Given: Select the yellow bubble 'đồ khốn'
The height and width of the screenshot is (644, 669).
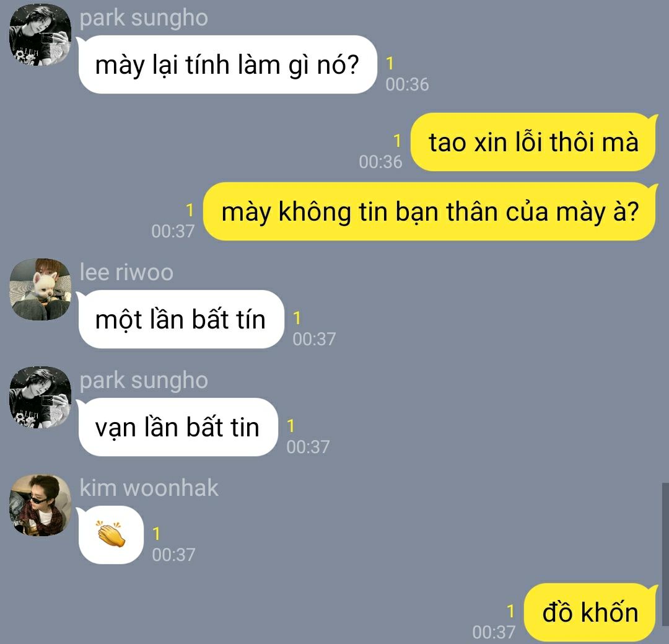Looking at the screenshot, I should tap(590, 612).
